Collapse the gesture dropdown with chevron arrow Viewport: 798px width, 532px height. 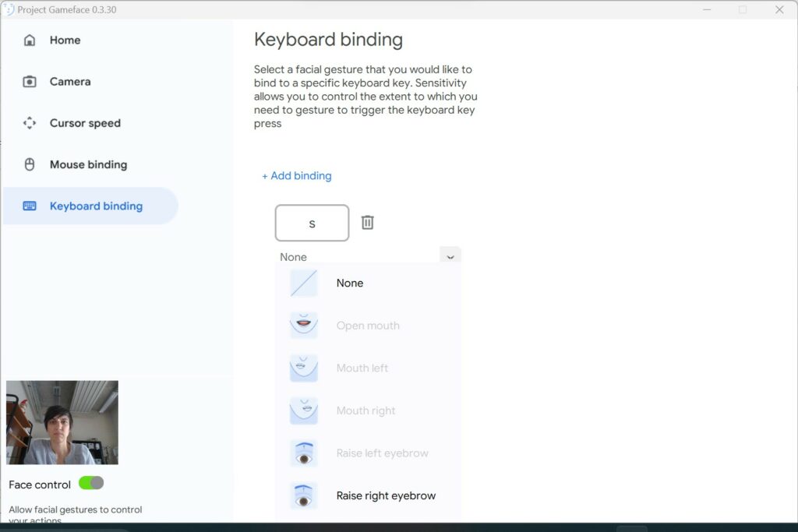pos(450,257)
